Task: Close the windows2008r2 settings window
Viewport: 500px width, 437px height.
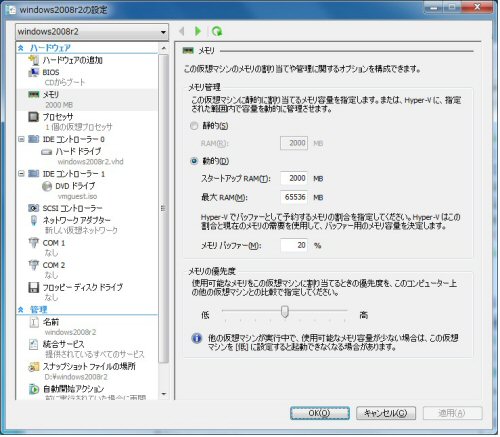Action: point(477,7)
